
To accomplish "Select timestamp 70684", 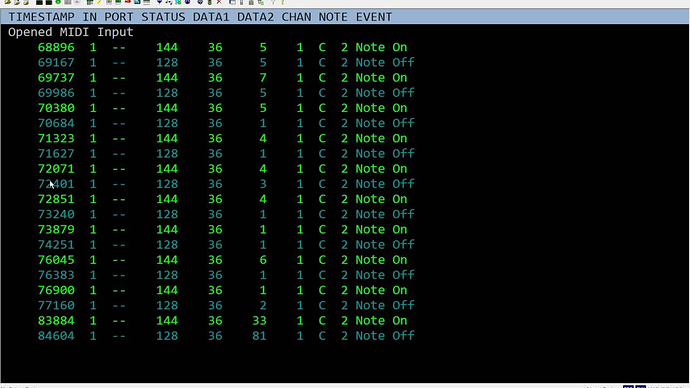I will click(x=56, y=123).
